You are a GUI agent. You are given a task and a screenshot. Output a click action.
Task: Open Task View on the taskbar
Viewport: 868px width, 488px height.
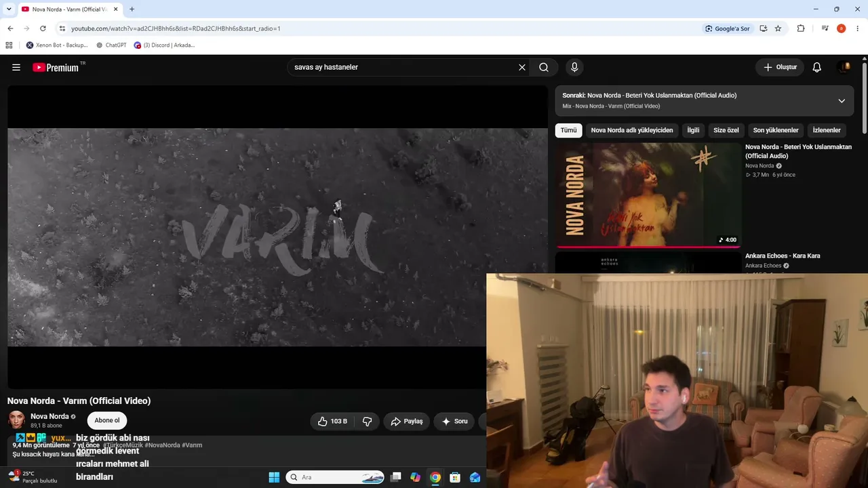coord(396,477)
